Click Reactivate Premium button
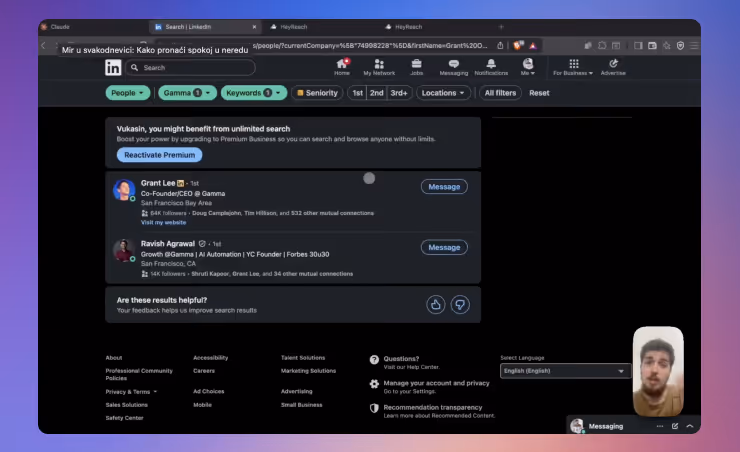740x452 pixels. tap(160, 155)
